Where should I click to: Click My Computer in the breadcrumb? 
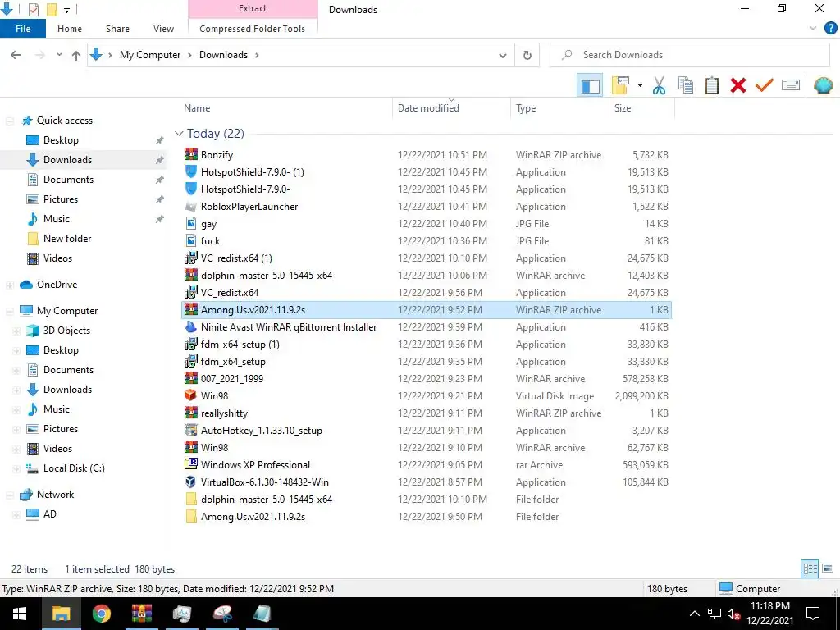coord(150,55)
